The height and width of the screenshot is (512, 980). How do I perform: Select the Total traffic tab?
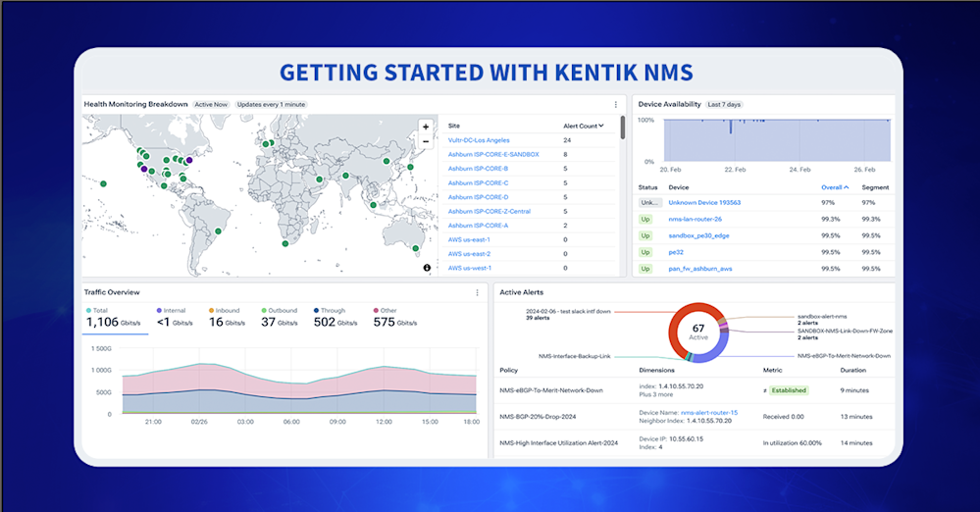pos(115,319)
